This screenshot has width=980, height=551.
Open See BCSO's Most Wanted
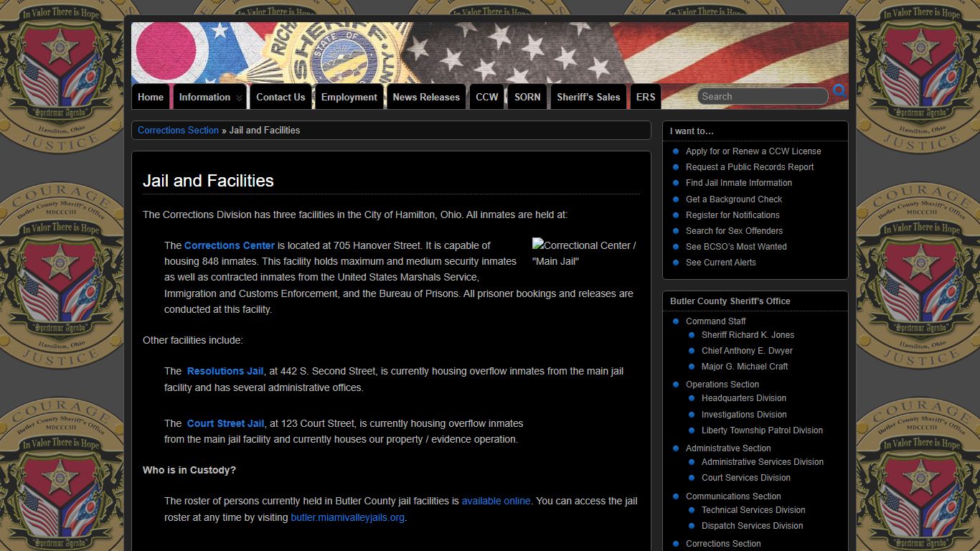pos(736,247)
